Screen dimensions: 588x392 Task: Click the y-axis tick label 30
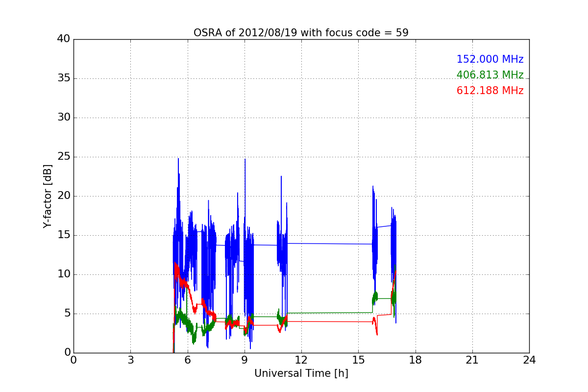click(64, 118)
